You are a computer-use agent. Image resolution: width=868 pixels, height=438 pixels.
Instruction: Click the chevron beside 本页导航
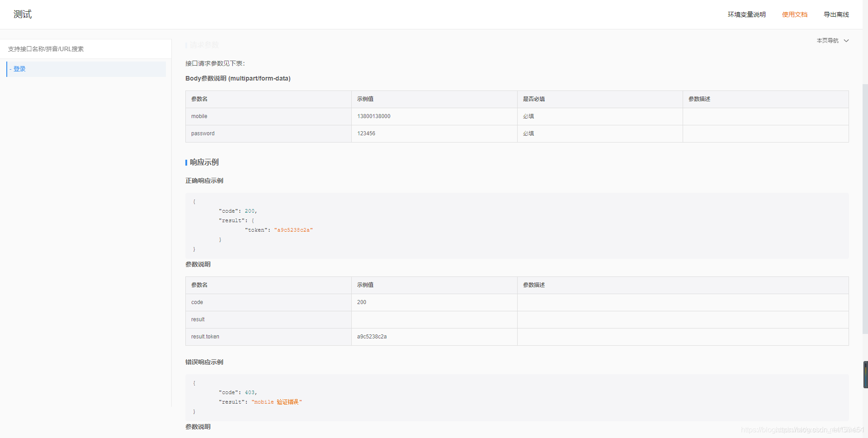[846, 41]
